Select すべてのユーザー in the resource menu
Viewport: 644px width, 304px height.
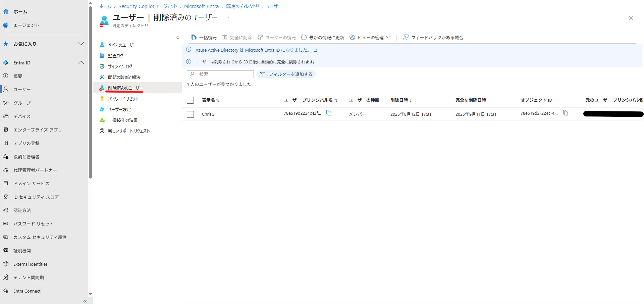click(x=122, y=45)
